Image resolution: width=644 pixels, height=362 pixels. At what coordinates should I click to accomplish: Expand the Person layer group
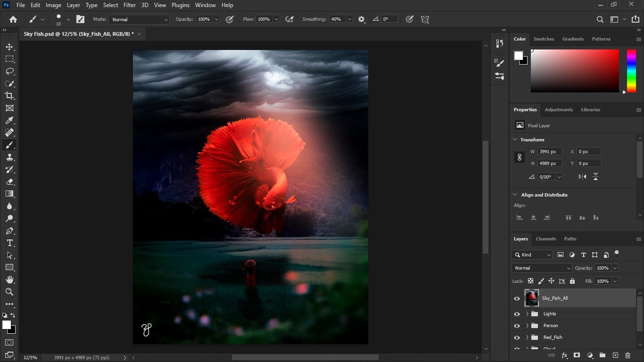tap(527, 326)
